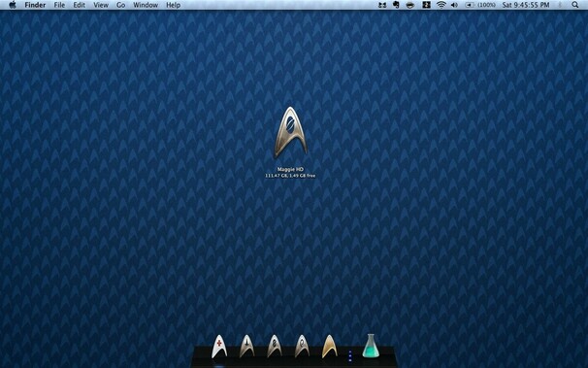Click the battery status indicator
588x368 pixels.
pos(470,5)
